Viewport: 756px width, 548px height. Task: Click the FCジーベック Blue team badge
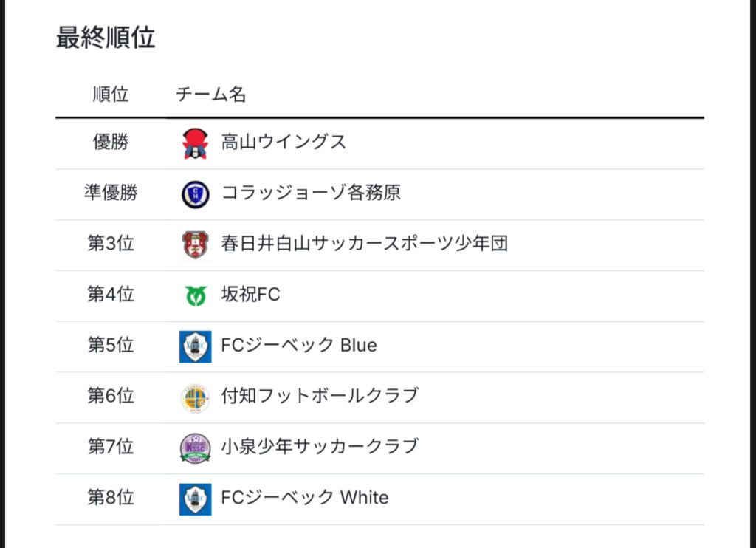(x=195, y=346)
